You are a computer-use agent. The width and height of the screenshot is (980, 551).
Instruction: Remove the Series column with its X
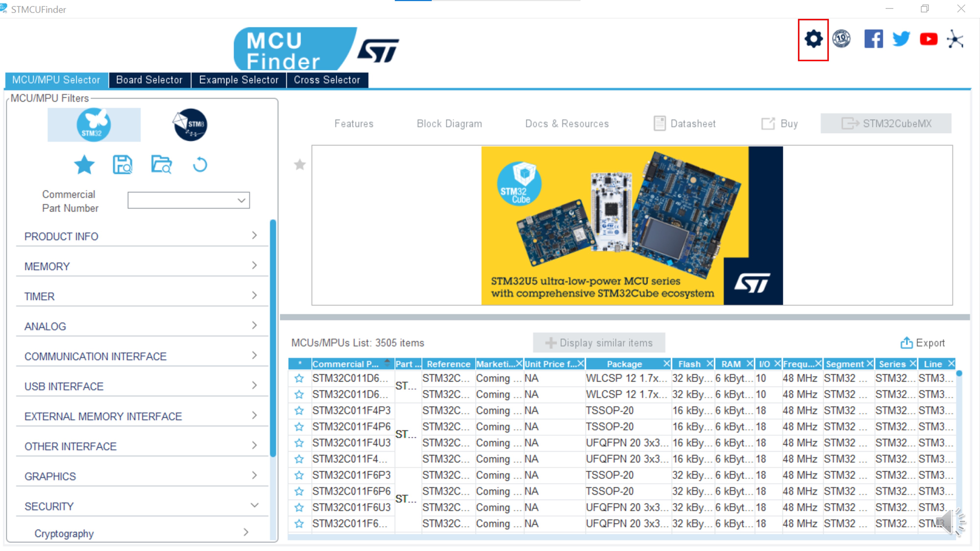[x=913, y=363]
